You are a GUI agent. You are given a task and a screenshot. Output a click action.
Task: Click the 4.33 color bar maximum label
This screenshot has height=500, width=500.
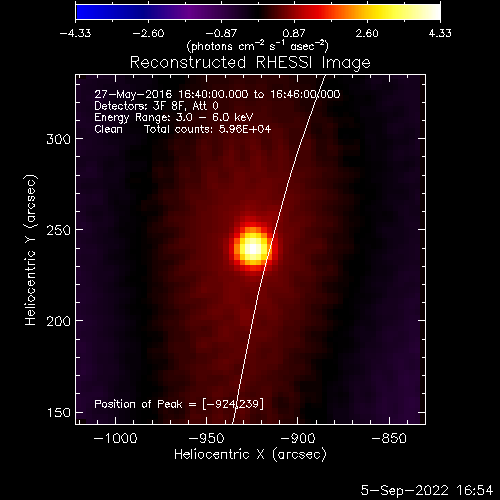tap(440, 33)
